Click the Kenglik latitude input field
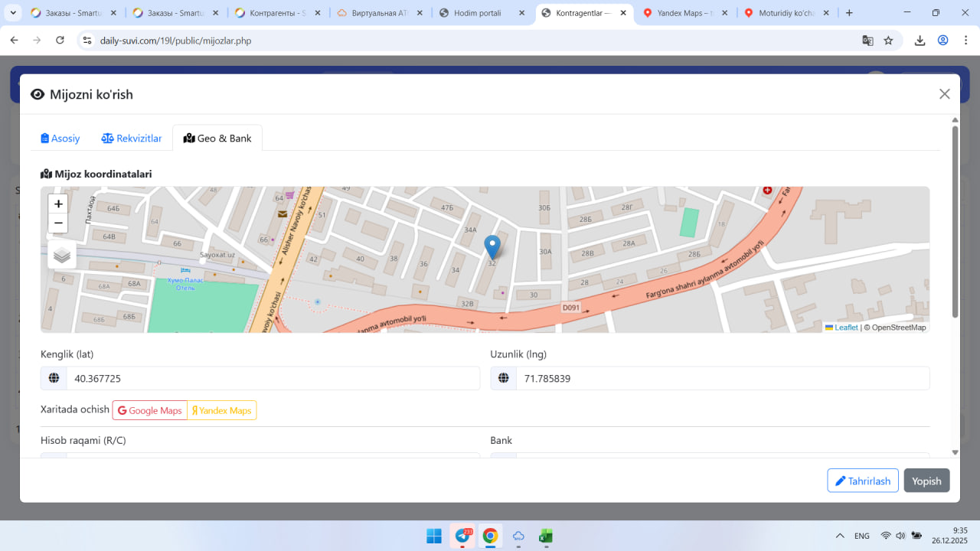This screenshot has width=980, height=551. [272, 379]
